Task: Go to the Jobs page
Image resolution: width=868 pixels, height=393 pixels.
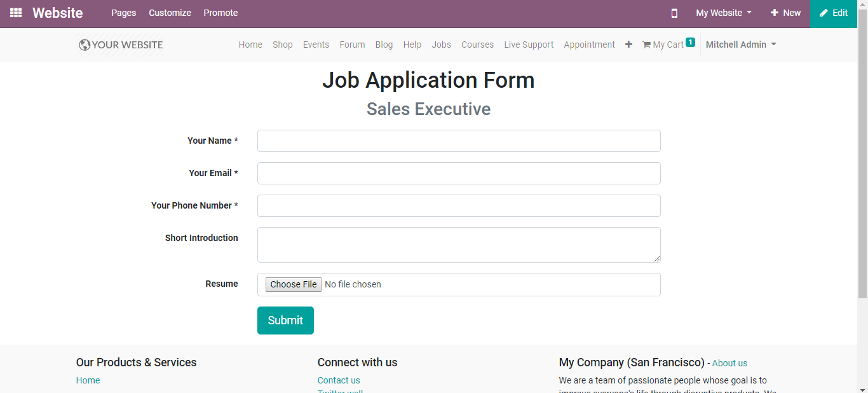Action: point(441,45)
